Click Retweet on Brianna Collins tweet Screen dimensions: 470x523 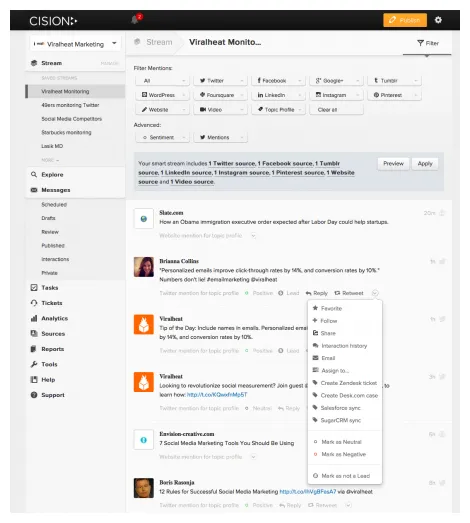point(349,293)
